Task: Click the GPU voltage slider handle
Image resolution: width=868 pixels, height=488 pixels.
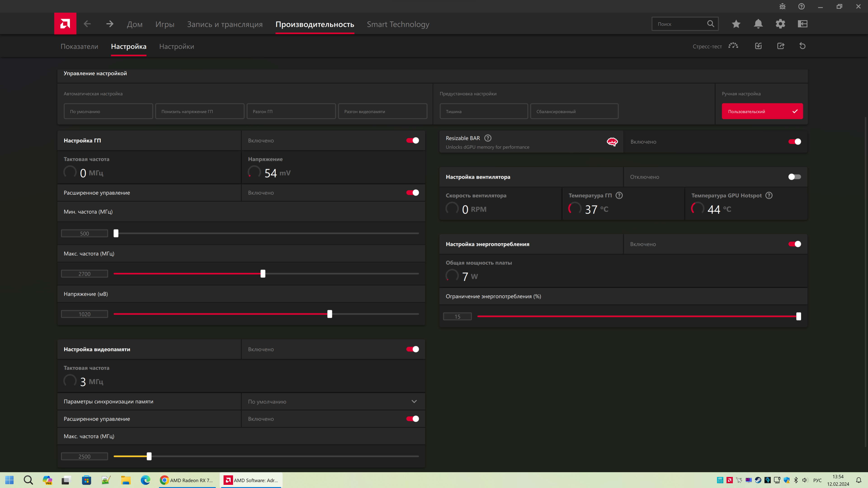Action: (x=330, y=314)
